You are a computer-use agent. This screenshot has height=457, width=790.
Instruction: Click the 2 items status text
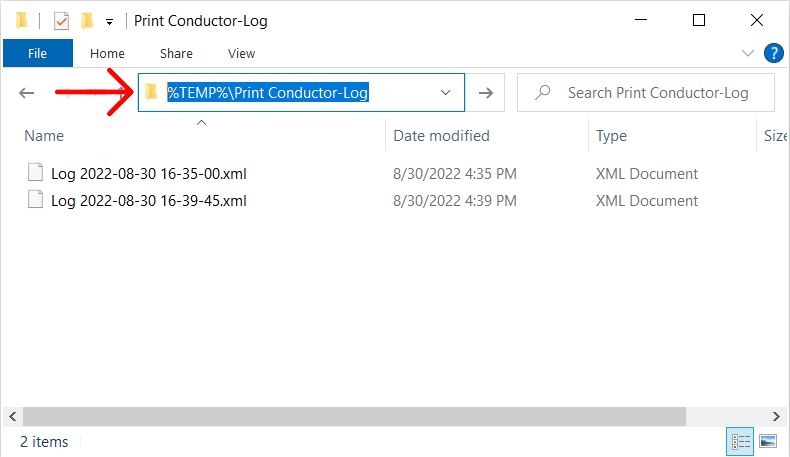coord(44,442)
